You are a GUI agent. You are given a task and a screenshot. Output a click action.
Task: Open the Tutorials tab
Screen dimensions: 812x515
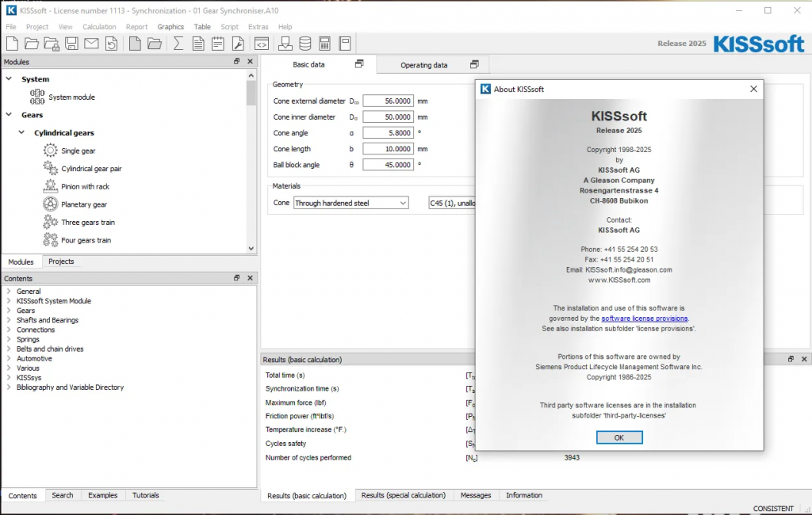coord(146,495)
